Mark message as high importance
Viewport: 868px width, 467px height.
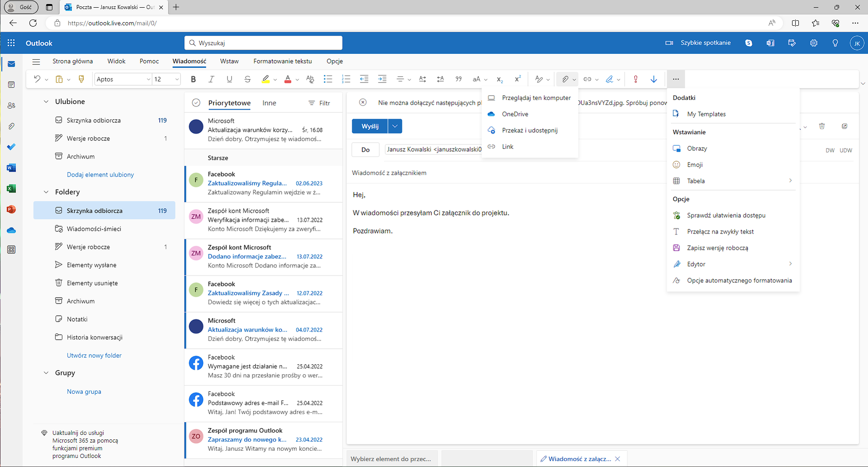636,79
